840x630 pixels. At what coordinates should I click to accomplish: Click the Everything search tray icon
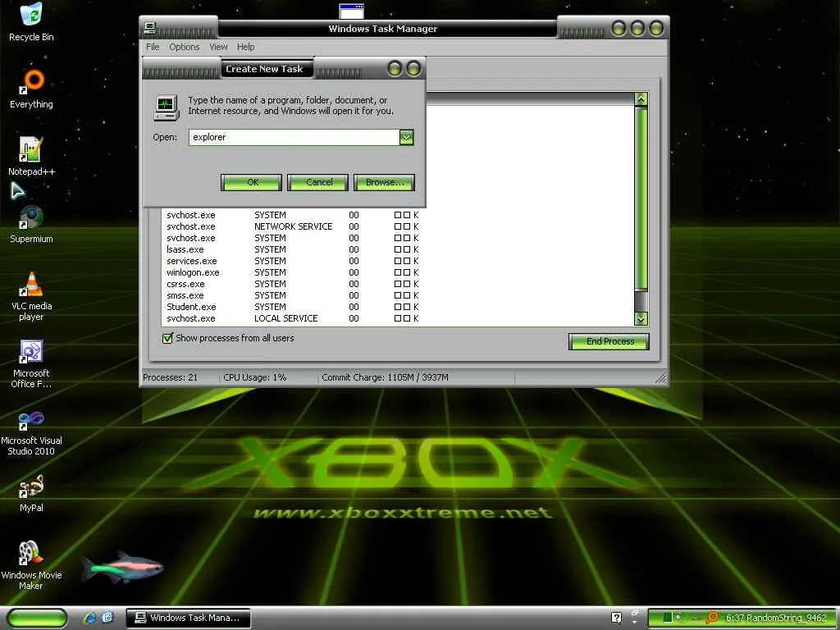tap(711, 618)
